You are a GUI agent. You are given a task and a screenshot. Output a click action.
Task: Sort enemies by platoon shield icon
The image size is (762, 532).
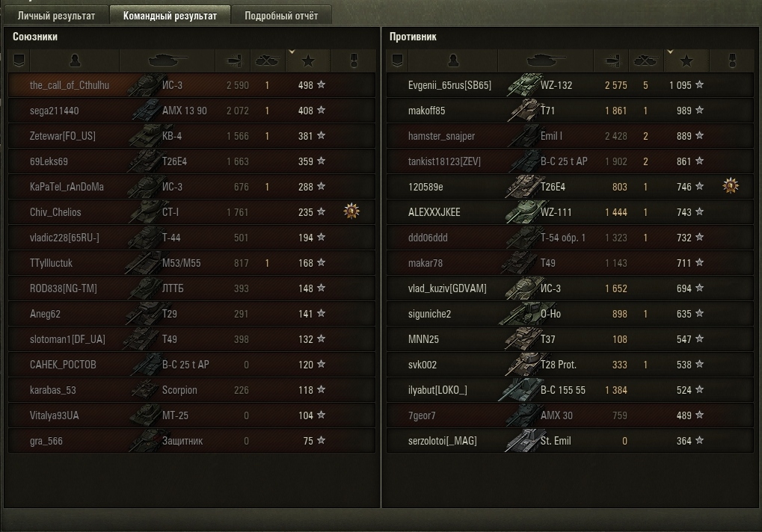coord(397,61)
